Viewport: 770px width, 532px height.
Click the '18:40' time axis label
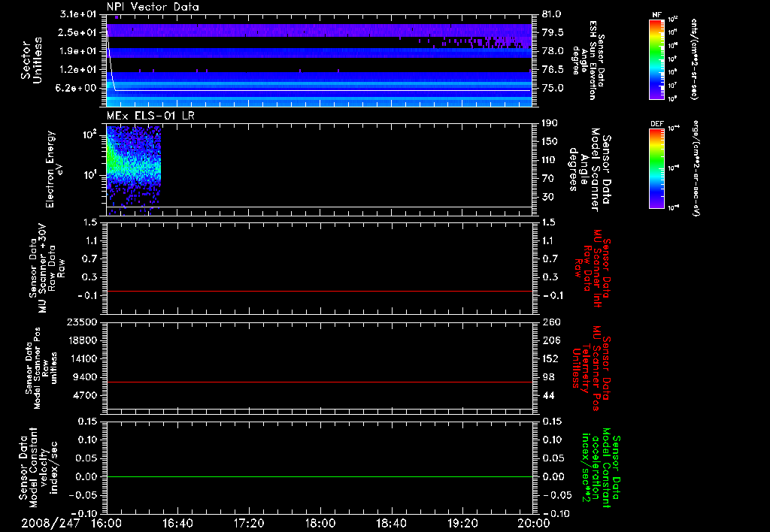pyautogui.click(x=391, y=523)
